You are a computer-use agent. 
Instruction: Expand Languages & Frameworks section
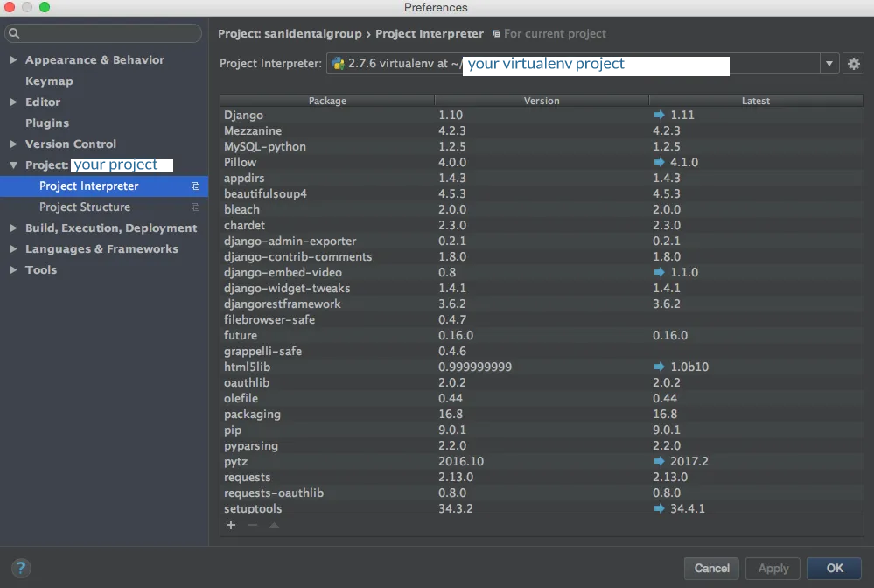point(13,249)
